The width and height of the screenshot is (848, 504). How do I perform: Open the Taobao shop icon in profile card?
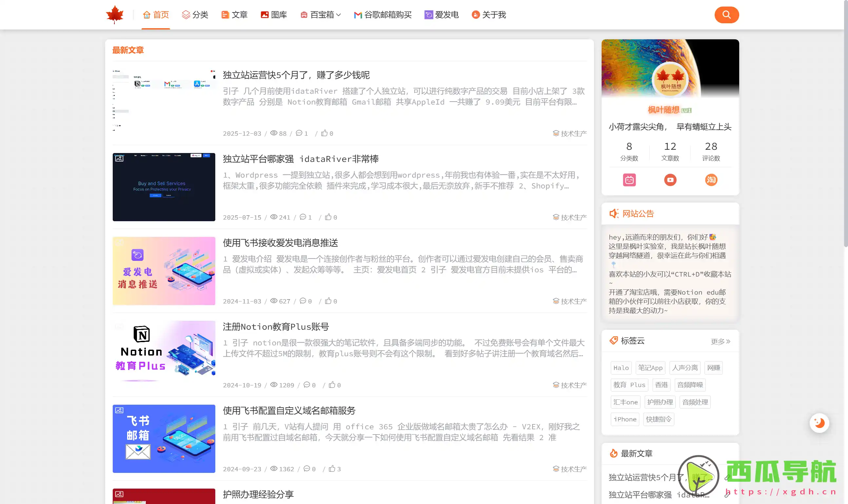click(711, 180)
